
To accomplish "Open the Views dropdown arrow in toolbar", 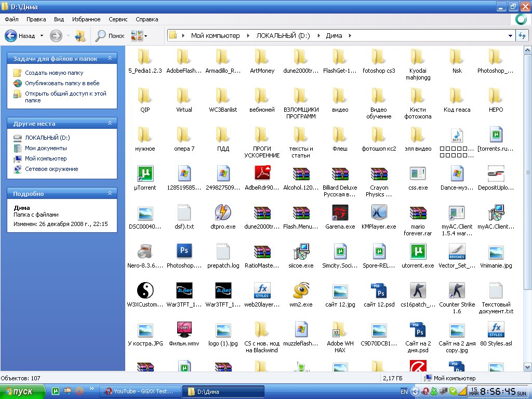I will [x=146, y=36].
